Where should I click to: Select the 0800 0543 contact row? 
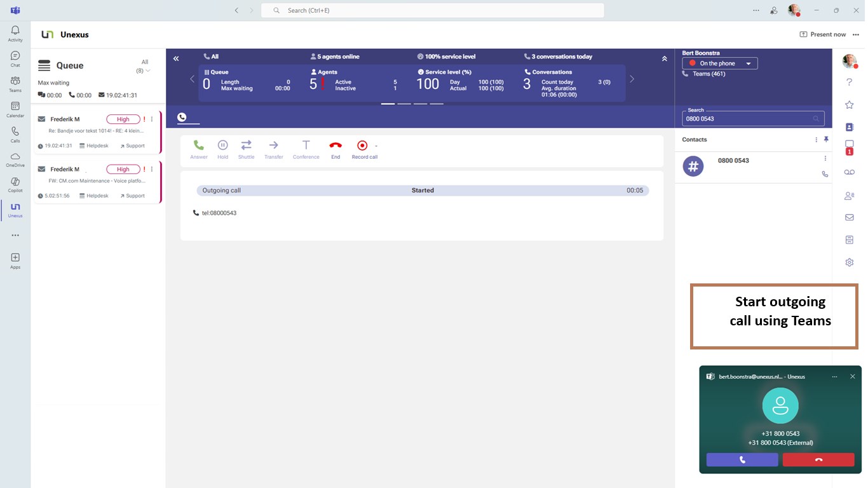[754, 167]
